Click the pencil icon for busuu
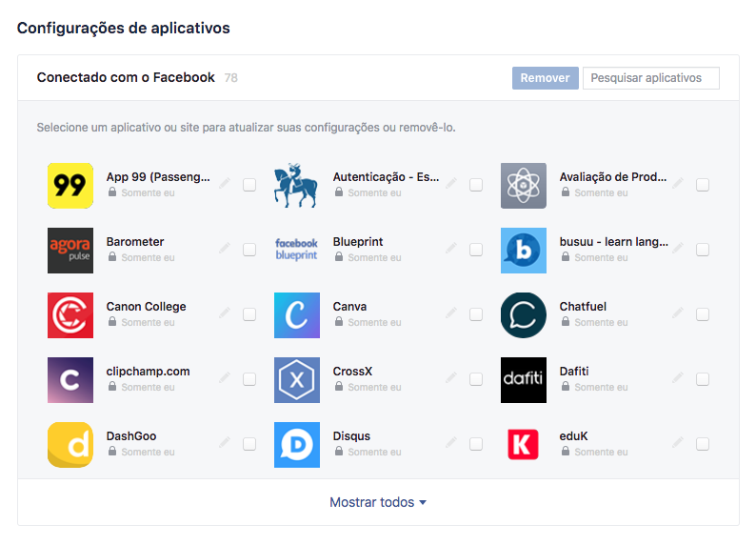The width and height of the screenshot is (756, 545). point(678,248)
